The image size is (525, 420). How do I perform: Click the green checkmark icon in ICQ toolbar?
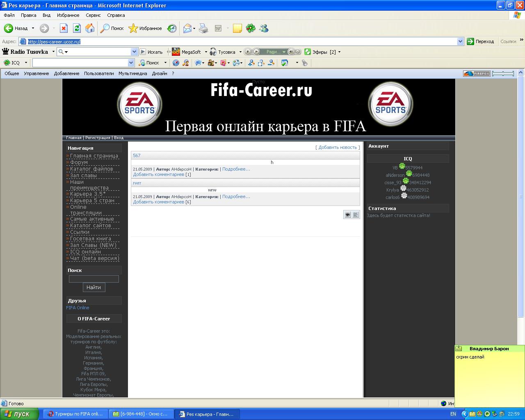pyautogui.click(x=285, y=63)
